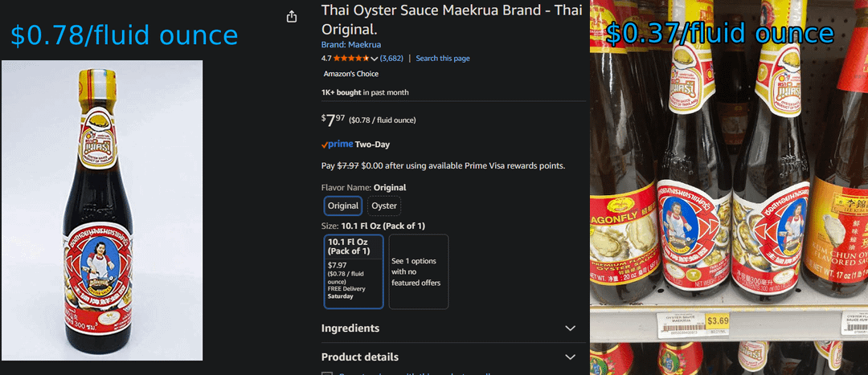Click the Amazon's Choice badge

350,74
